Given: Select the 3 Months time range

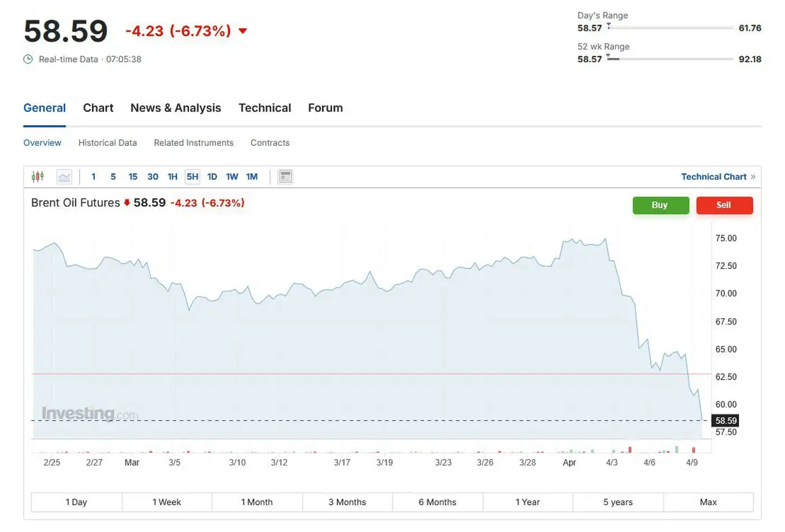Looking at the screenshot, I should click(x=347, y=502).
